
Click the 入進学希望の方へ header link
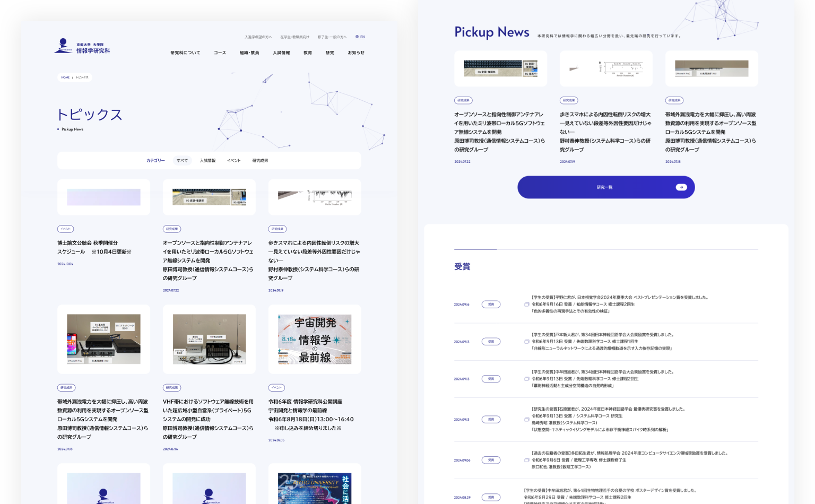pyautogui.click(x=258, y=37)
